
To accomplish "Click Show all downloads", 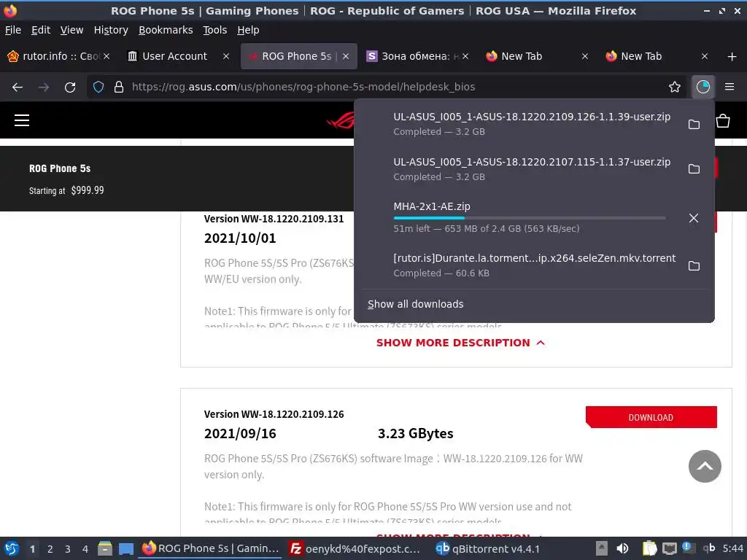I will 415,304.
